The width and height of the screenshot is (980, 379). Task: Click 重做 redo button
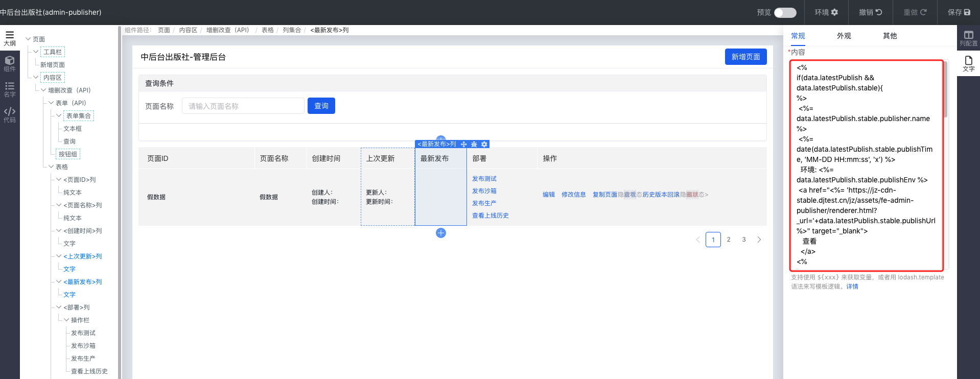click(915, 12)
